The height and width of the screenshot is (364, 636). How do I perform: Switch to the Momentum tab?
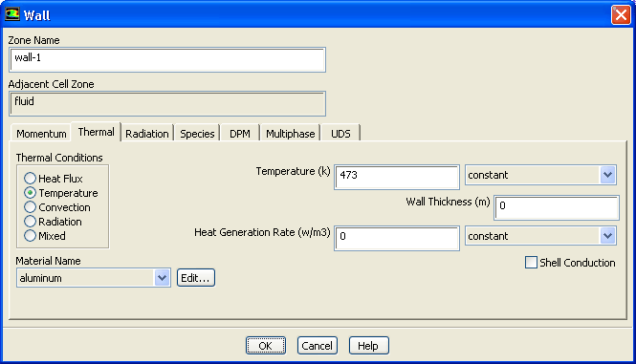(41, 134)
